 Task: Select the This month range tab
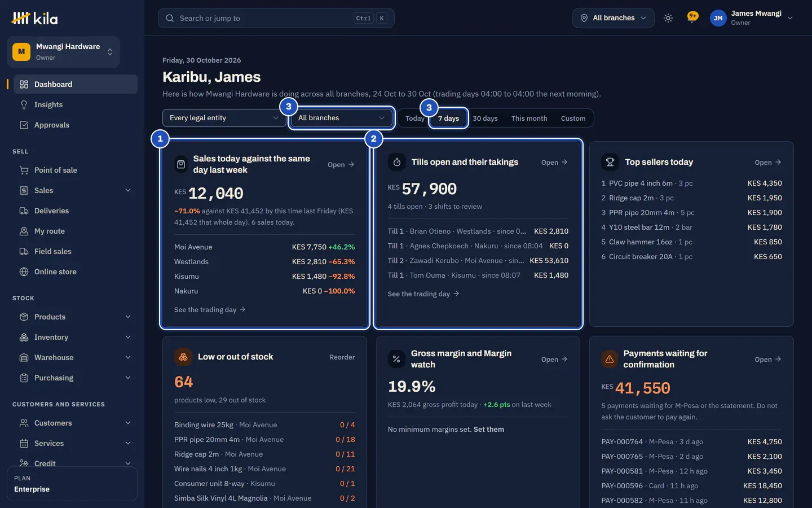529,119
